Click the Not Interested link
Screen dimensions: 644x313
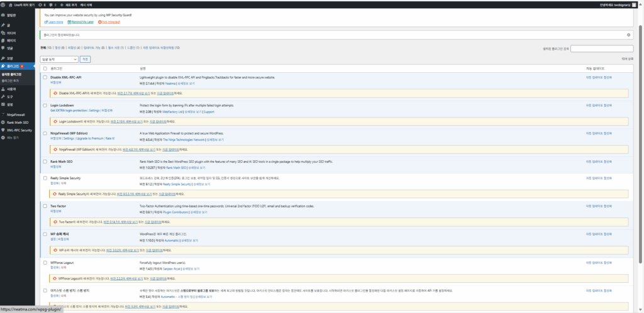click(x=109, y=21)
